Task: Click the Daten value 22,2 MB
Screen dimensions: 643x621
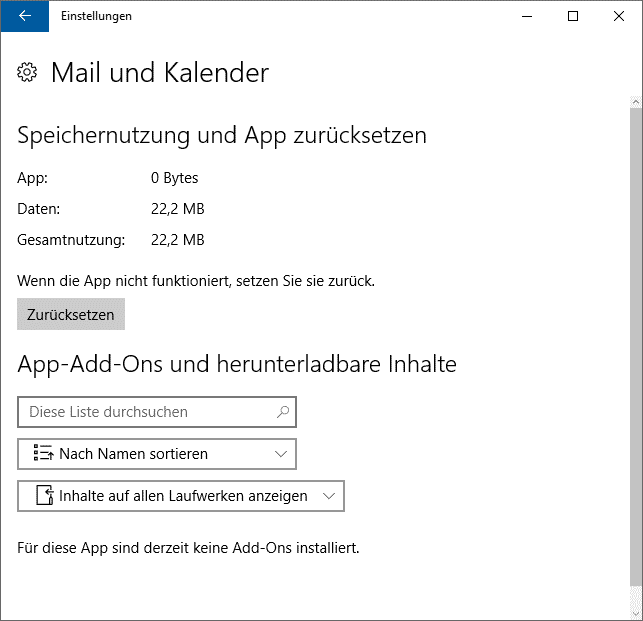Action: click(x=178, y=209)
